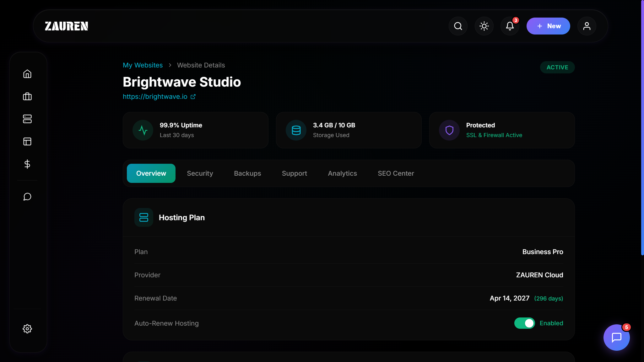Click the Provider row label
The image size is (644, 362).
147,275
